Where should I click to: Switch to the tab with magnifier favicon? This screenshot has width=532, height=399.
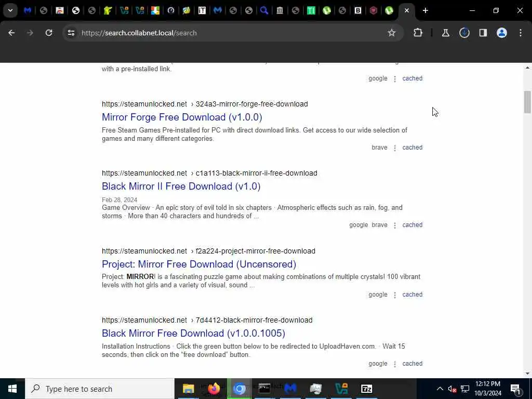[x=264, y=10]
